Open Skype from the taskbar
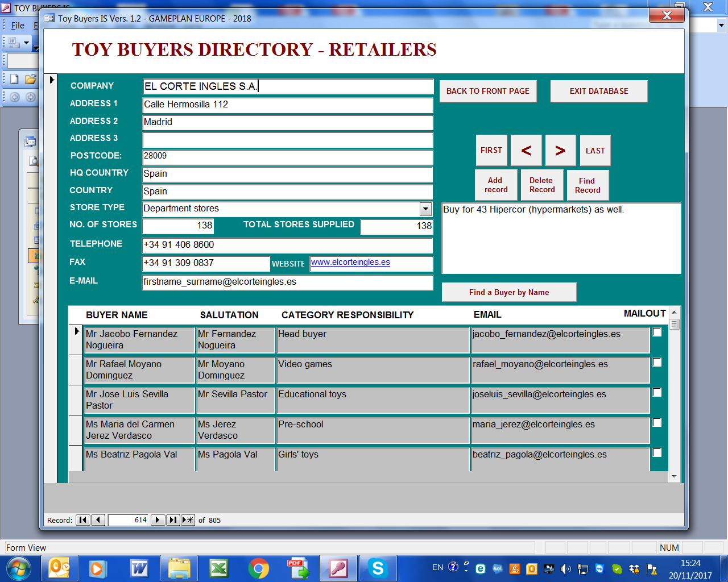Viewport: 728px width, 582px height. click(378, 568)
